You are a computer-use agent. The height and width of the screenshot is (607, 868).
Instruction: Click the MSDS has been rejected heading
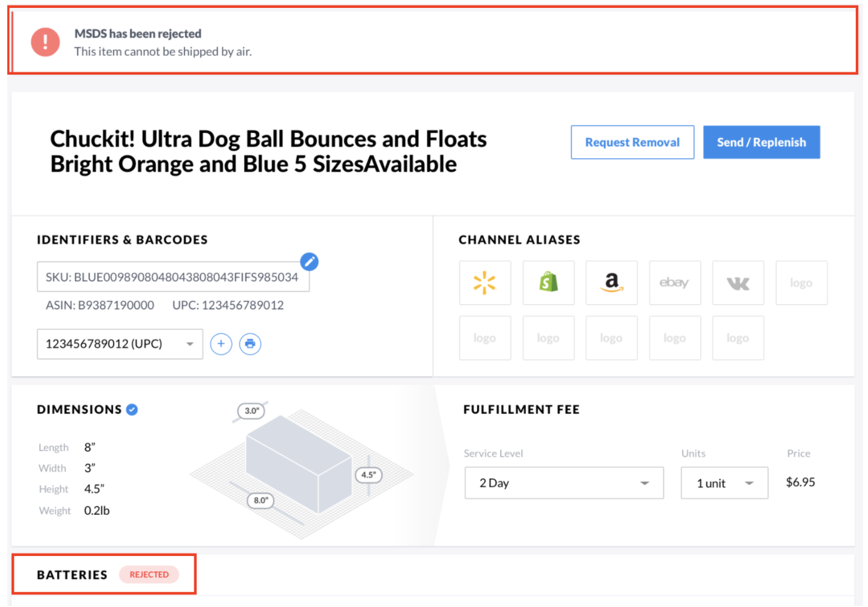click(138, 34)
